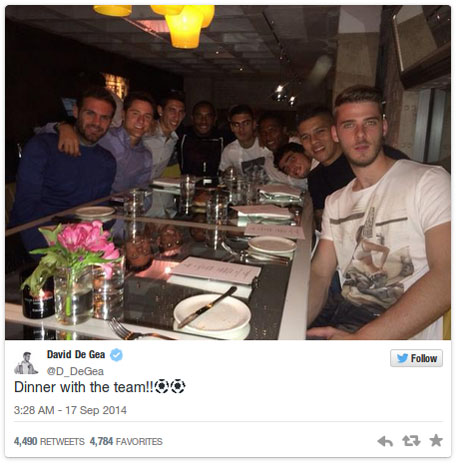Click the @D_DeGea handle
This screenshot has width=460, height=464.
click(75, 371)
